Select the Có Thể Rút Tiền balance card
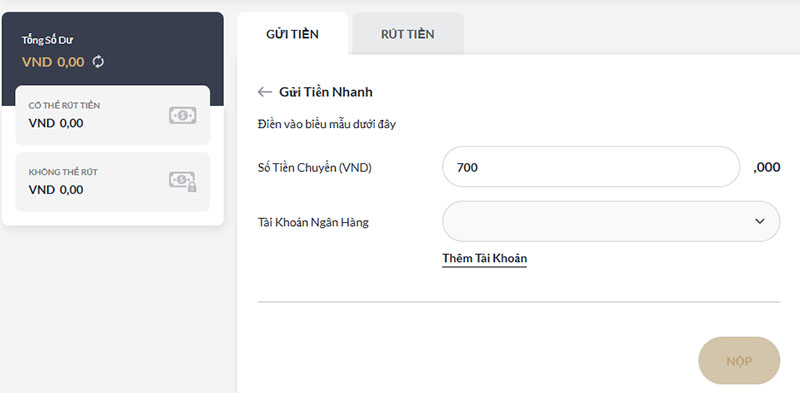Image resolution: width=800 pixels, height=393 pixels. tap(112, 115)
